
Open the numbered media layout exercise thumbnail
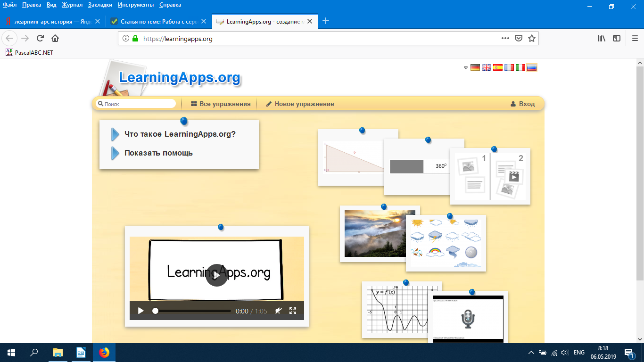point(490,176)
